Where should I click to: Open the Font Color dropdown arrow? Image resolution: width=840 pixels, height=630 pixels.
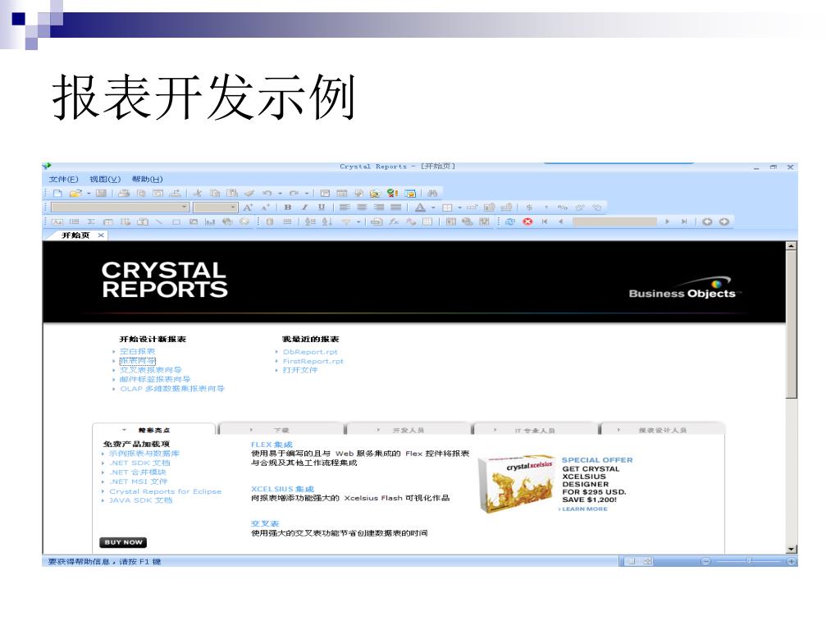[x=433, y=208]
